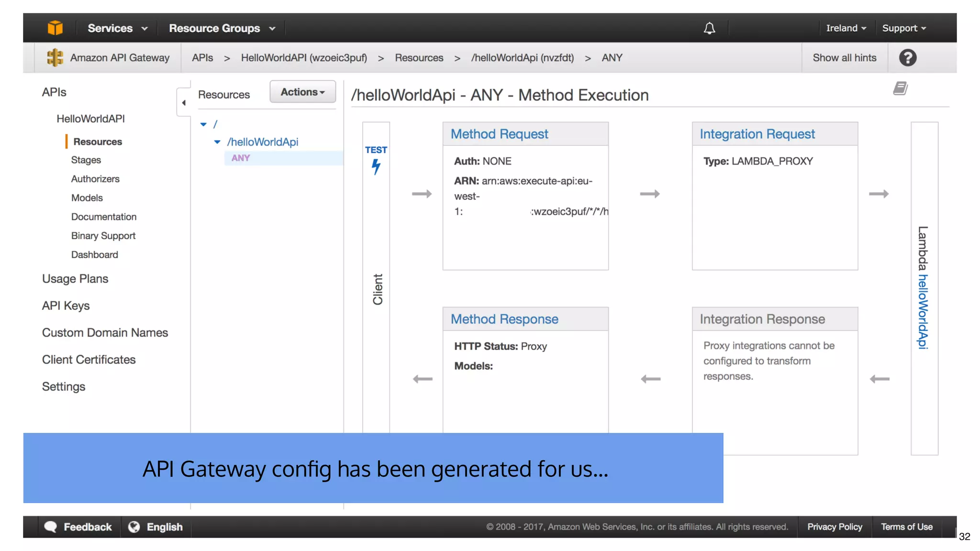Open the Services dropdown menu
The image size is (980, 551).
point(117,28)
